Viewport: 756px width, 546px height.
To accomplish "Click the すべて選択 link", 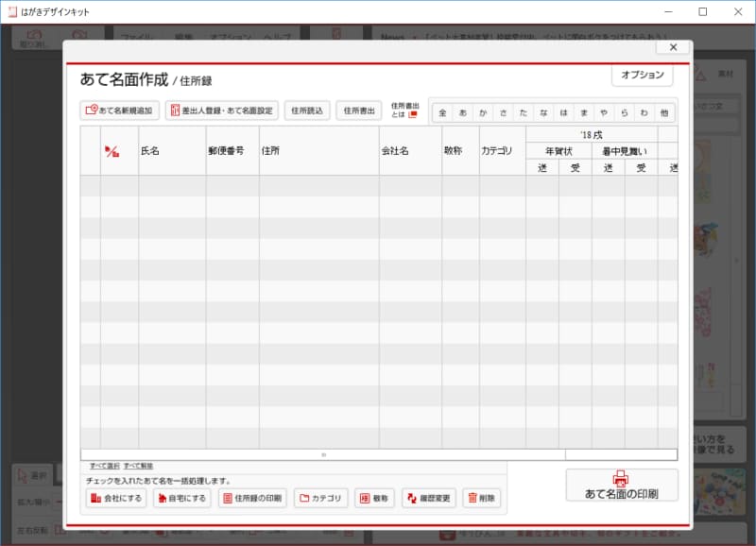I will [104, 466].
